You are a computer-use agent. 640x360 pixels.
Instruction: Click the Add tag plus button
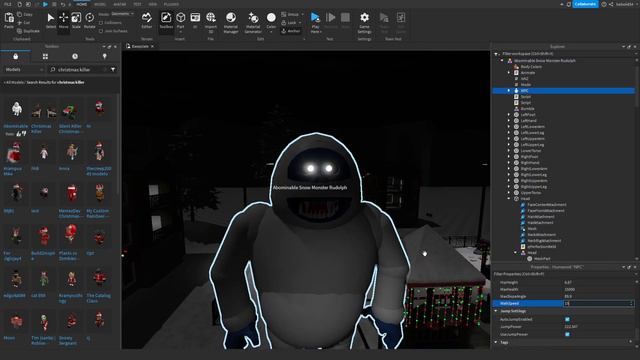point(631,342)
